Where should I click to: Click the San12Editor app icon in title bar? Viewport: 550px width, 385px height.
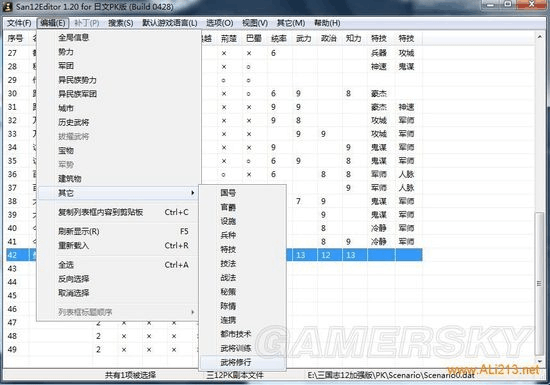(7, 6)
